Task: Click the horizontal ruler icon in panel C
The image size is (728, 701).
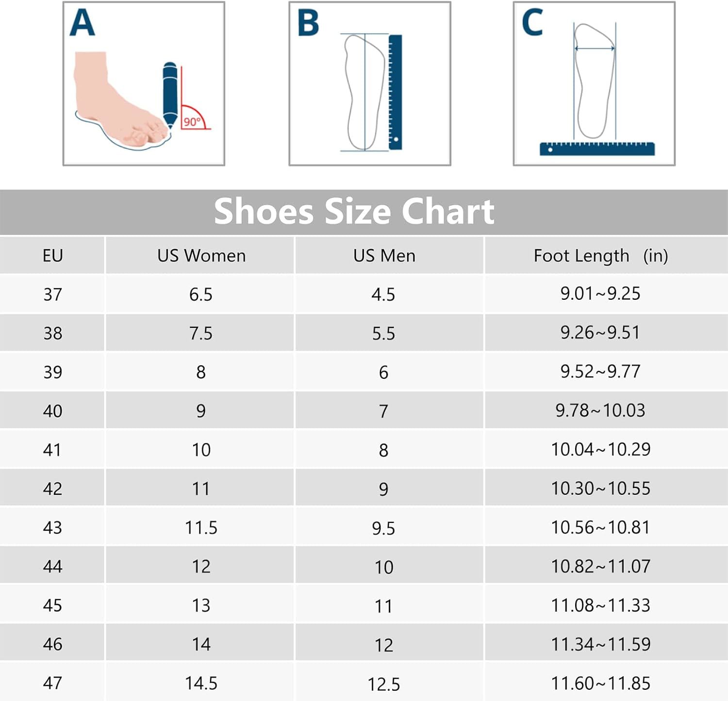Action: [x=597, y=148]
